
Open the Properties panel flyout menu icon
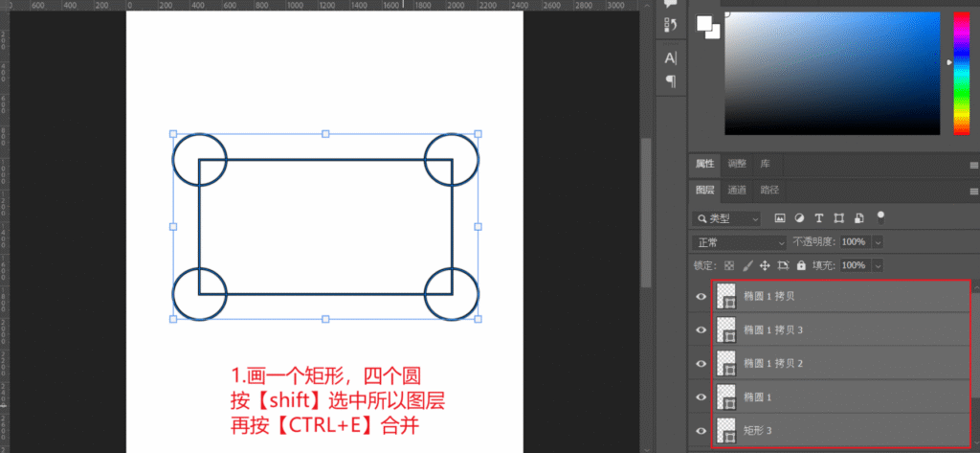tap(973, 165)
